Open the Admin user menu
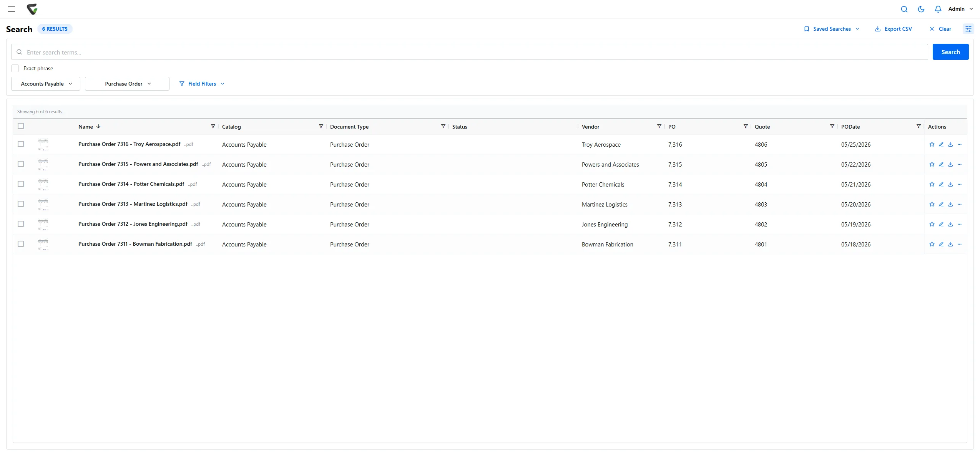The image size is (980, 453). 960,9
